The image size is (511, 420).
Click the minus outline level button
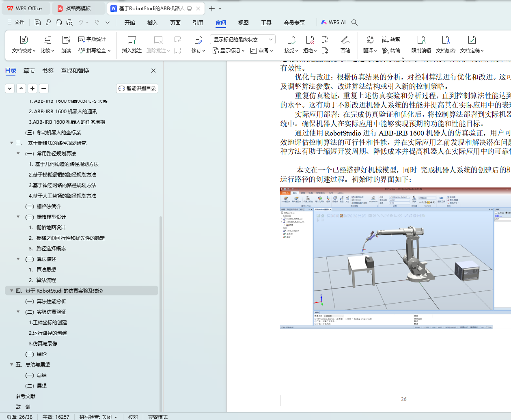(x=44, y=88)
